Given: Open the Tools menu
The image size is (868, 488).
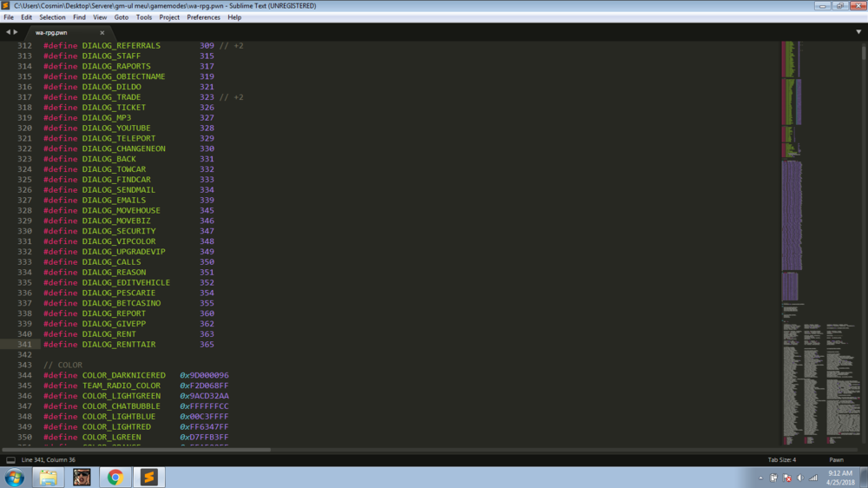Looking at the screenshot, I should 144,17.
